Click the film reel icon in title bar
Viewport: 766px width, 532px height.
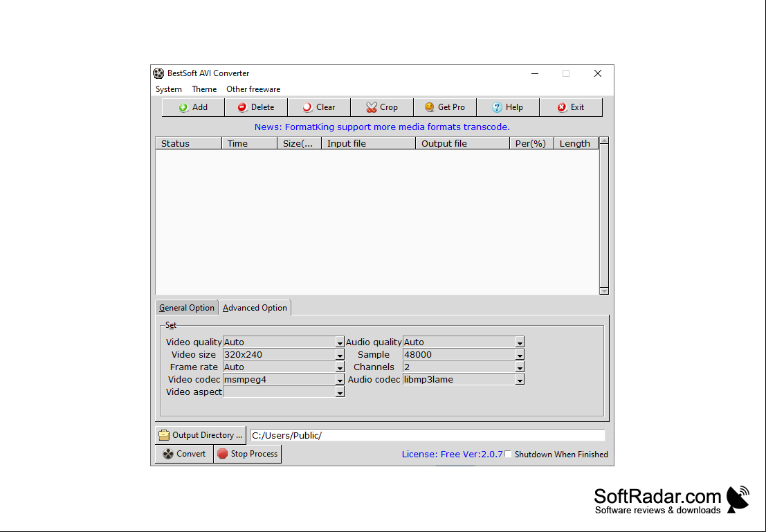pyautogui.click(x=158, y=73)
